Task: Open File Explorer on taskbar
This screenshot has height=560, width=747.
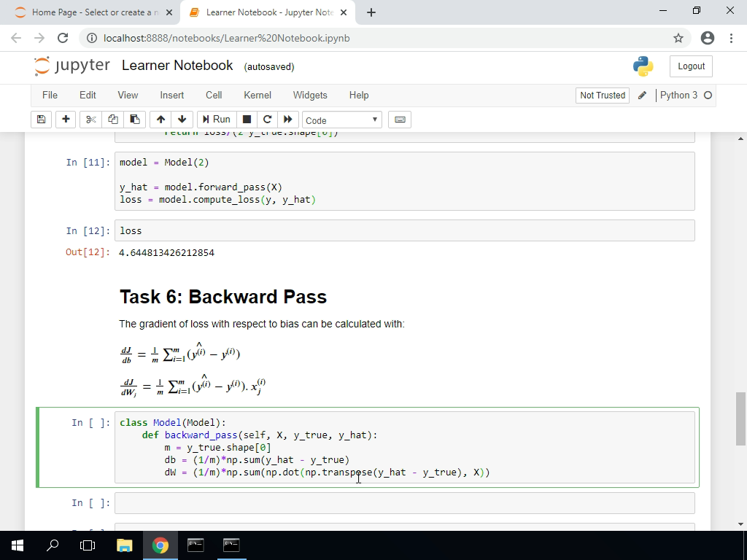Action: pyautogui.click(x=124, y=545)
